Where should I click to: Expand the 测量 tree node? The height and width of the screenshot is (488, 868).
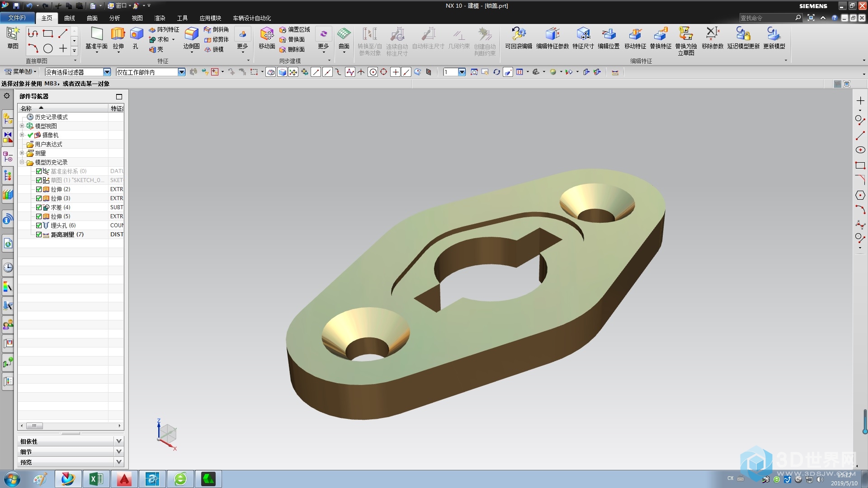point(22,153)
